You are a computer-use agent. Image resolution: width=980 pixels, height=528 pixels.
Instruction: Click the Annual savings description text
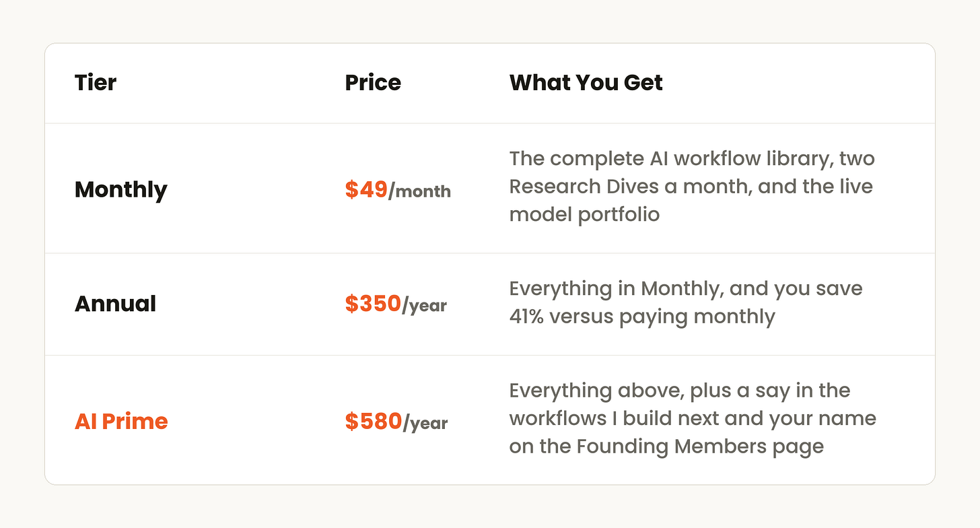(686, 302)
